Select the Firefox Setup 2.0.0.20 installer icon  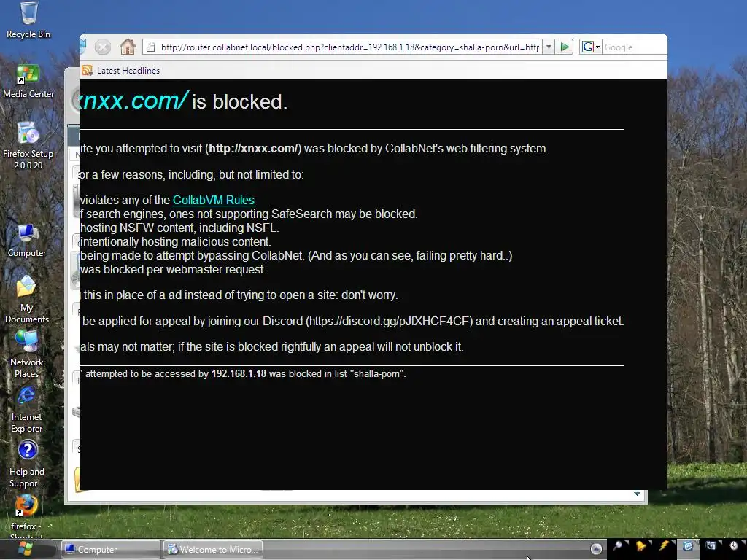(28, 145)
